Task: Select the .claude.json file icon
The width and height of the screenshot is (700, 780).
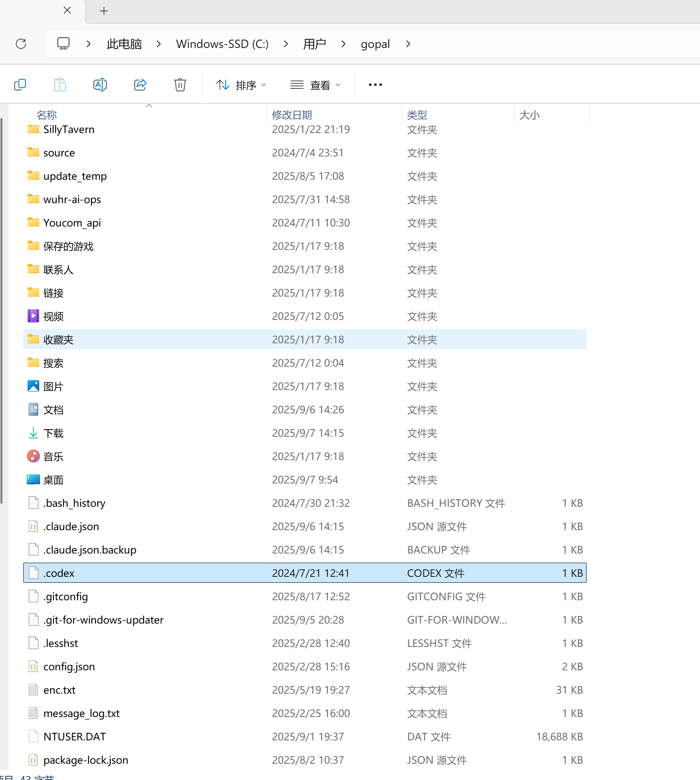Action: (x=33, y=526)
